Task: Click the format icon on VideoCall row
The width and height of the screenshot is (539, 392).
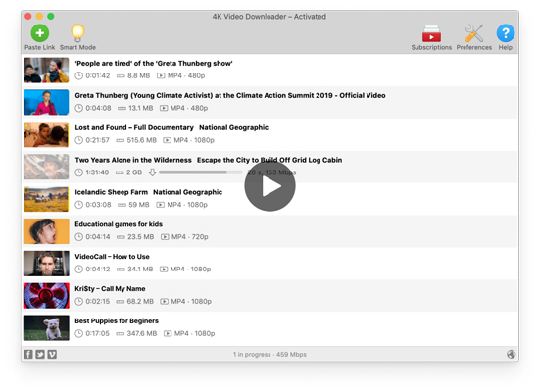Action: [164, 269]
